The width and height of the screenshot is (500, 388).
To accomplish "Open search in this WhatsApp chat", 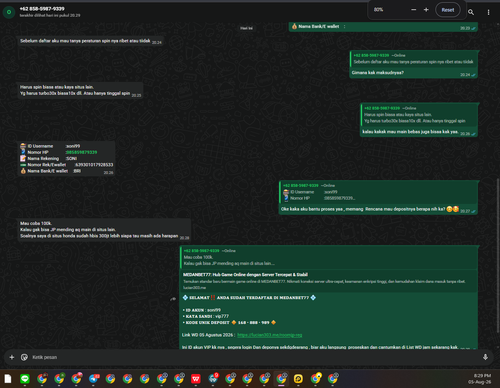I will (x=471, y=12).
